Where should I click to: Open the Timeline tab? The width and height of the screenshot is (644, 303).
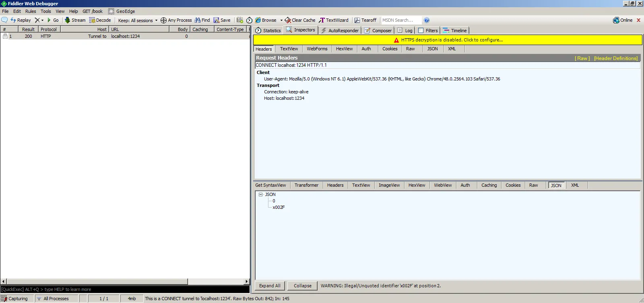click(x=455, y=31)
